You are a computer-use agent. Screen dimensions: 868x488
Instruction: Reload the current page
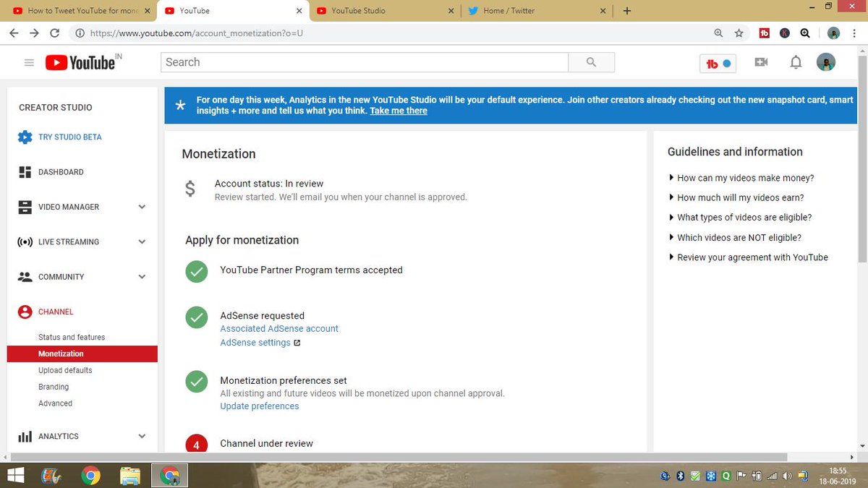[54, 33]
